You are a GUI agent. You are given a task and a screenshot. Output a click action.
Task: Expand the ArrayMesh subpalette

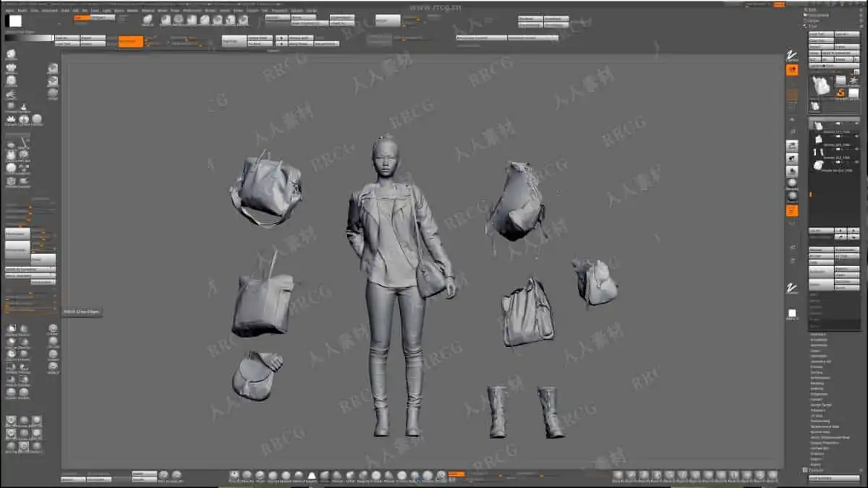pos(819,340)
